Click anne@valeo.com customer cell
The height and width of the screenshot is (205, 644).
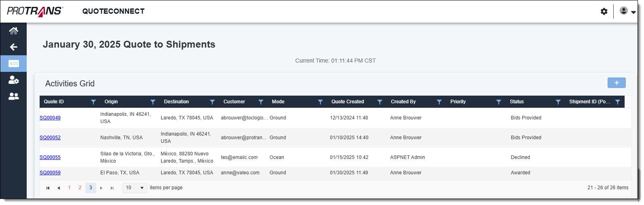point(240,173)
